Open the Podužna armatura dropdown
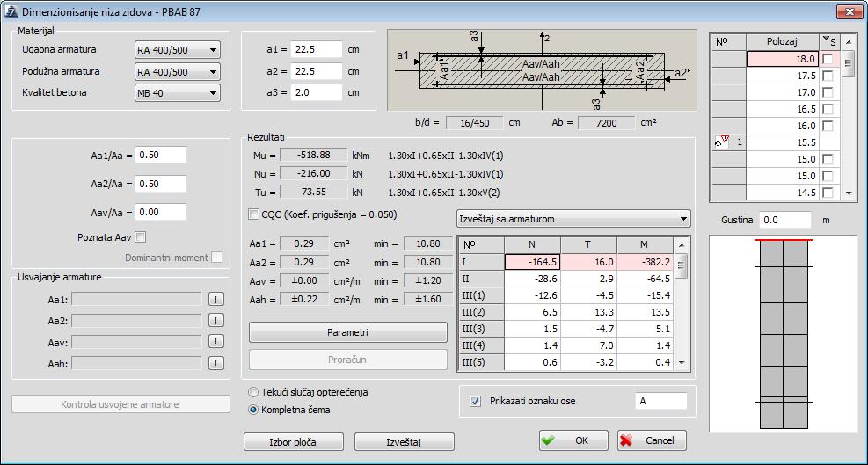The height and width of the screenshot is (465, 868). coord(178,71)
